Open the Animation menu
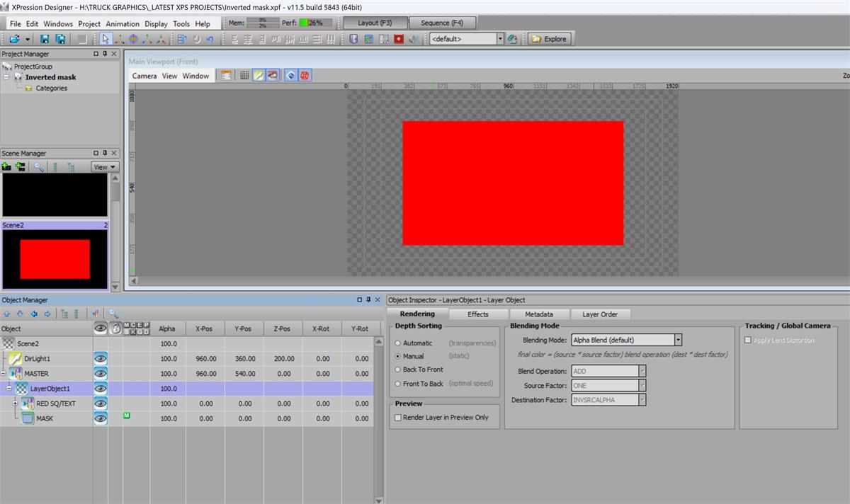Image resolution: width=850 pixels, height=504 pixels. click(123, 23)
